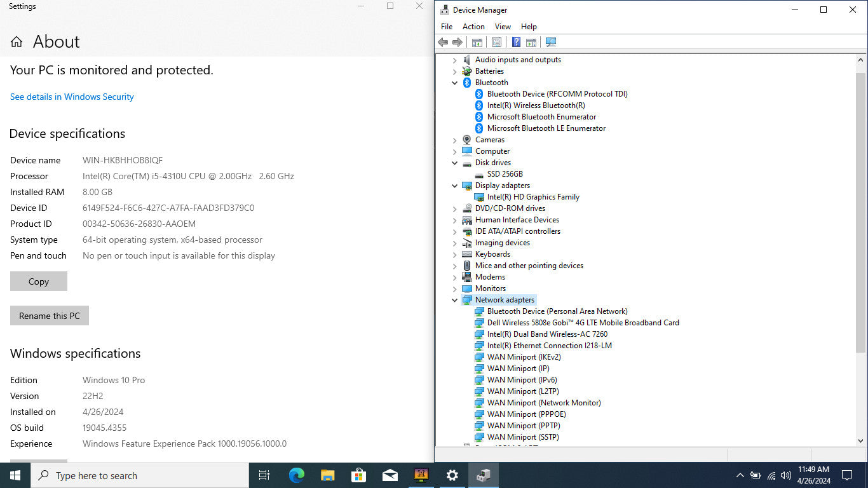Click the Settings gear icon in taskbar
Screen dimensions: 868x488
(x=452, y=475)
